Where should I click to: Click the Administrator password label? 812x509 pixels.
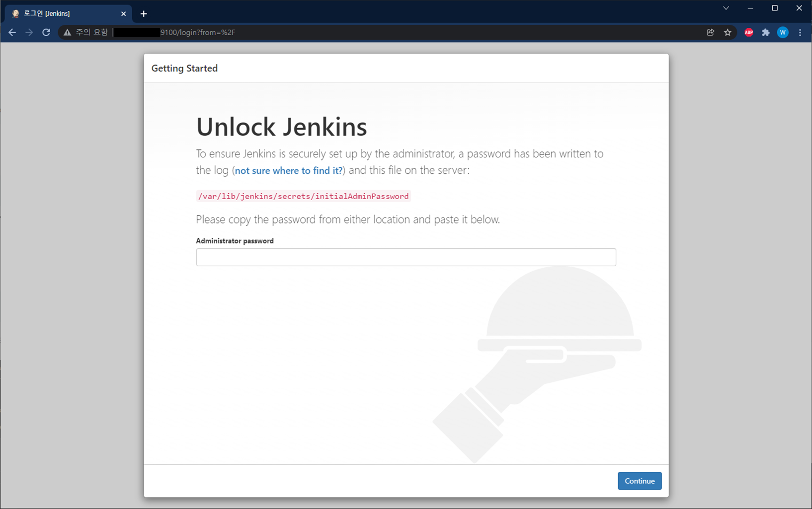coord(235,241)
